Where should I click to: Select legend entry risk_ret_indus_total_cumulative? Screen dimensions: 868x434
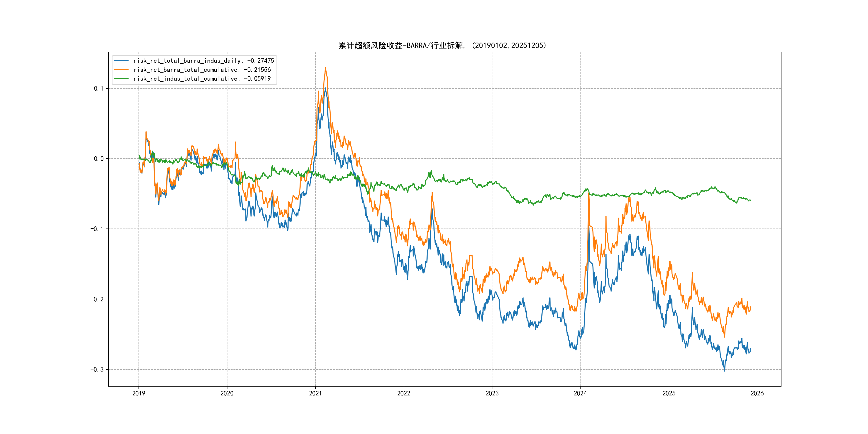202,78
